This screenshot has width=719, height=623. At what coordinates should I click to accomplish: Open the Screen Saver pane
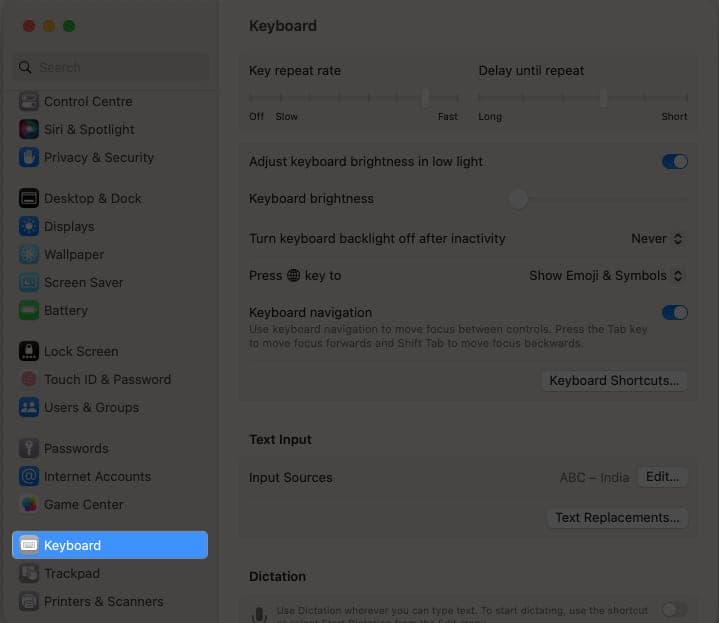pyautogui.click(x=110, y=282)
